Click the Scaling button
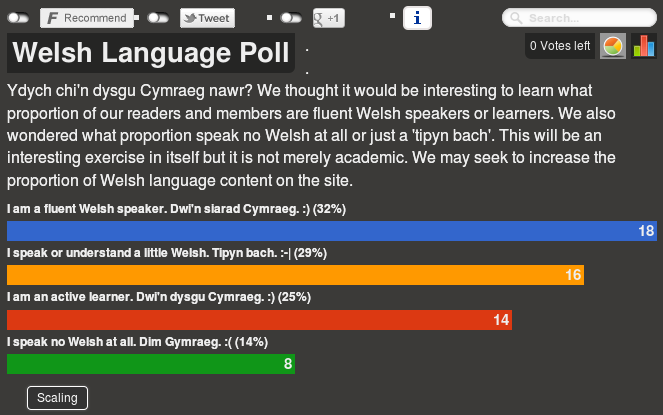Viewport: 663px width, 415px height. click(58, 398)
